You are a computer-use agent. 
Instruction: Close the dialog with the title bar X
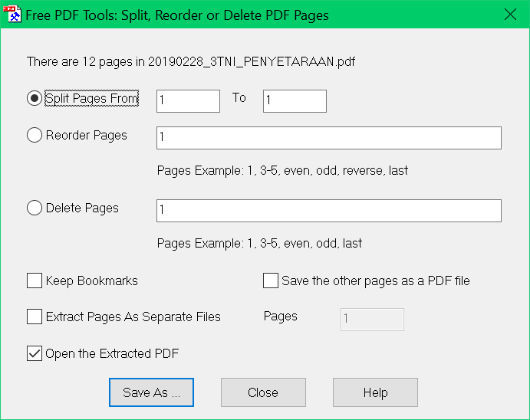tap(510, 15)
